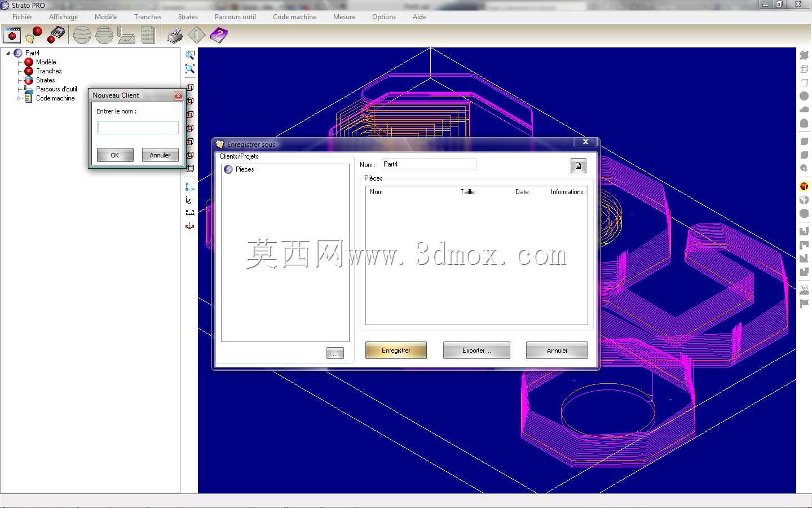The image size is (812, 508).
Task: Open the Mesure menu
Action: pyautogui.click(x=344, y=17)
